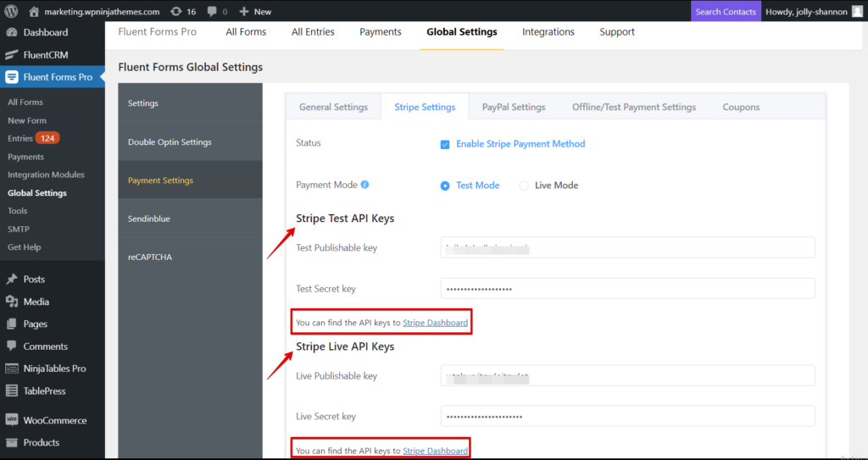Open All Forms submenu in WordPress sidebar
This screenshot has width=868, height=460.
click(x=25, y=102)
